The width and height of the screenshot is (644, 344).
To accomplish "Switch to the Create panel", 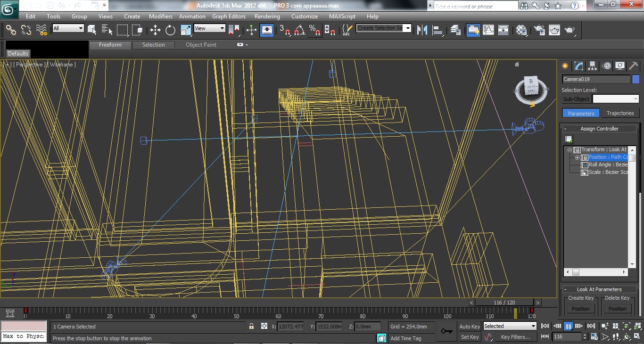I will (565, 66).
